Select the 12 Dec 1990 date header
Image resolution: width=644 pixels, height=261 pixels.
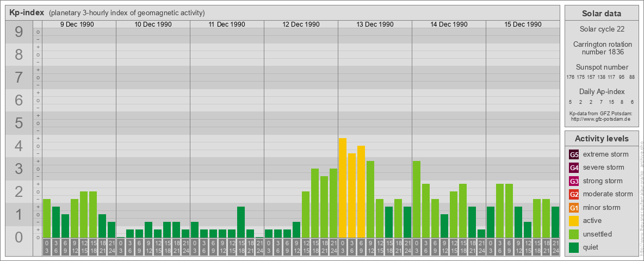[x=301, y=24]
